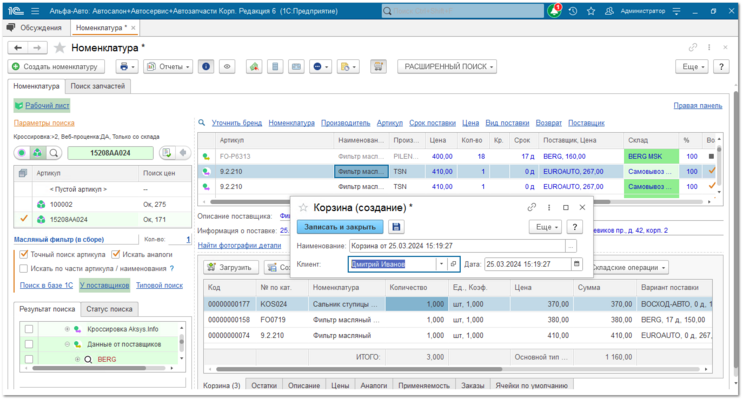Toggle Точный поиск артикула checkbox

point(24,255)
